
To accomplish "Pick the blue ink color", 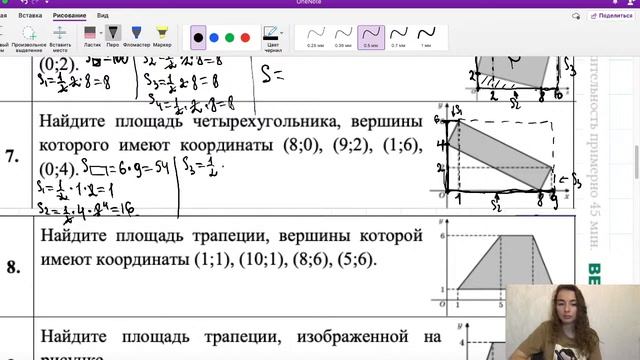I will (x=214, y=38).
